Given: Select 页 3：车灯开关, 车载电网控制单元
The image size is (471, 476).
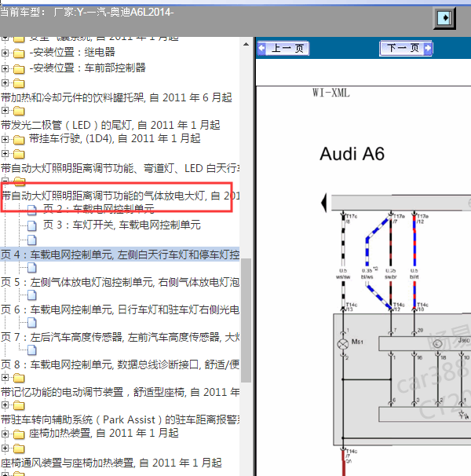Looking at the screenshot, I should click(122, 225).
